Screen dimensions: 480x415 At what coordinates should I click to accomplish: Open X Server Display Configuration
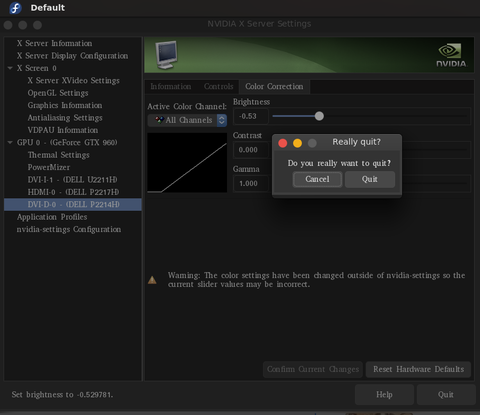(x=73, y=56)
